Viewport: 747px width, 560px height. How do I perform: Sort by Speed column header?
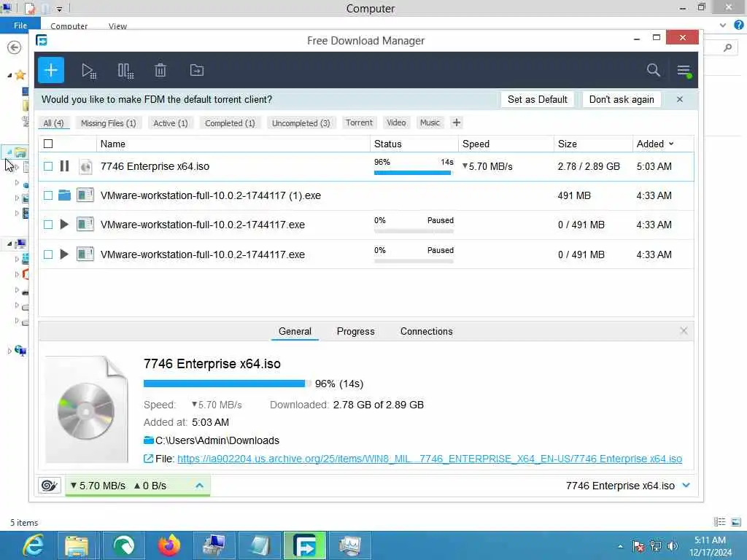(x=476, y=144)
